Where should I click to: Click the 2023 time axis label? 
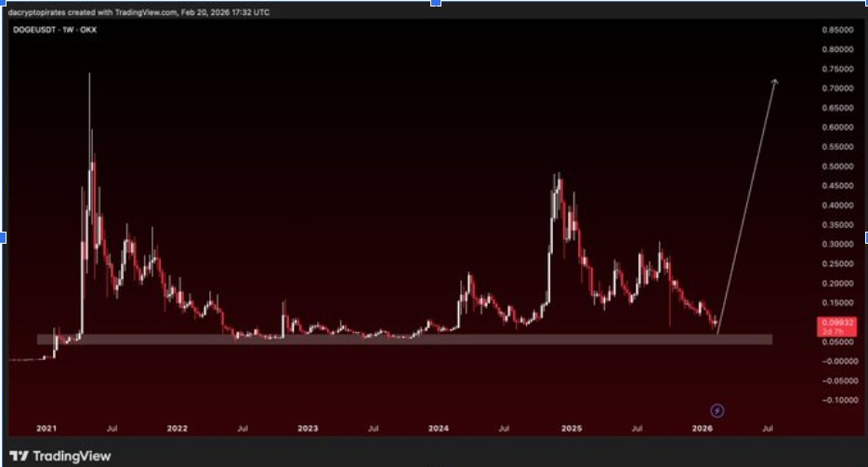(x=308, y=428)
